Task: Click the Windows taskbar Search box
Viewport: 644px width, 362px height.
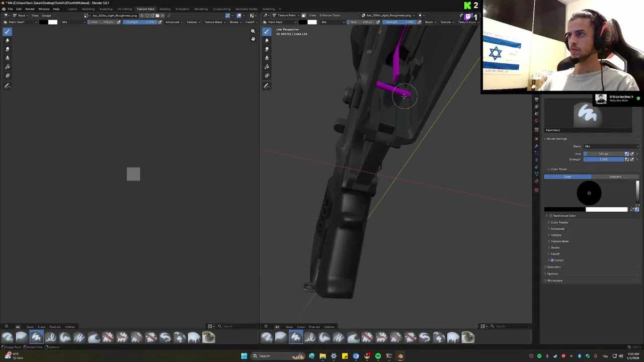Action: [279, 356]
